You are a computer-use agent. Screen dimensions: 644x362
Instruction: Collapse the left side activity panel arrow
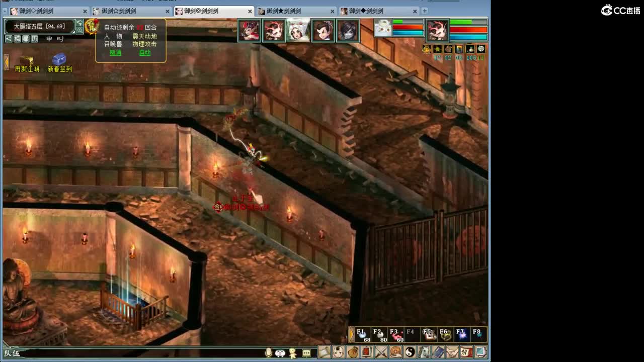click(x=7, y=61)
